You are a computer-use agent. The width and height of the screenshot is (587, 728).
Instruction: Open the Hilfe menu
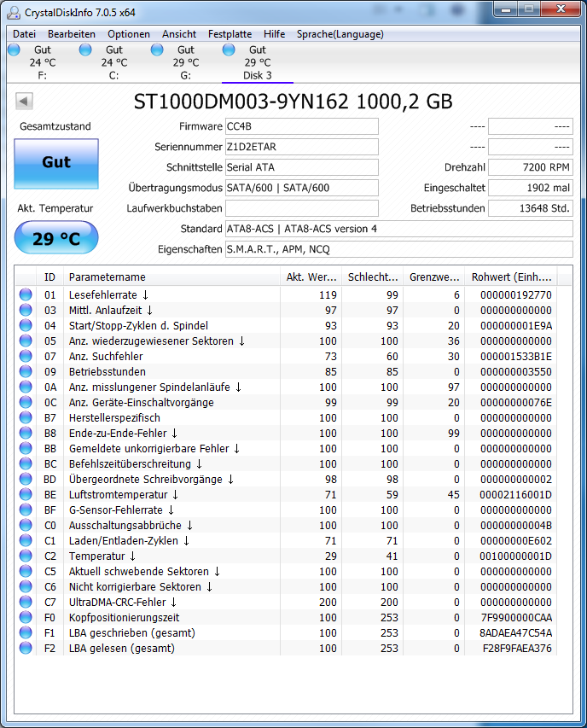pyautogui.click(x=274, y=34)
